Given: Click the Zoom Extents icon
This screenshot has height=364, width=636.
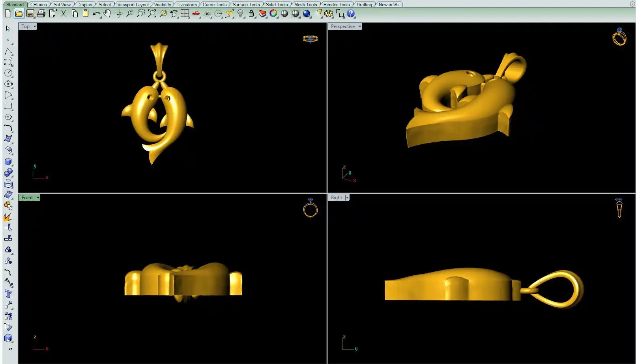Looking at the screenshot, I should coord(152,14).
